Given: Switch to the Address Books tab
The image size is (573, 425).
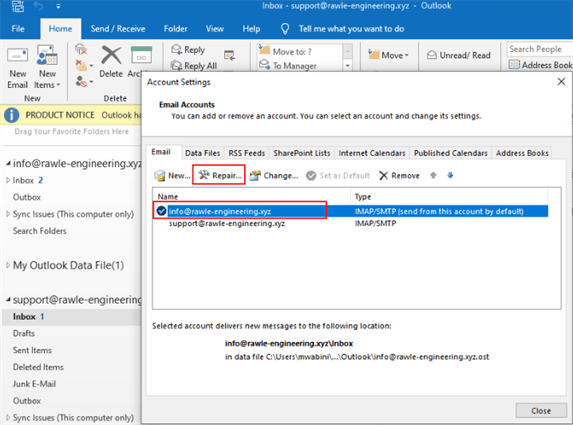Looking at the screenshot, I should click(x=522, y=153).
